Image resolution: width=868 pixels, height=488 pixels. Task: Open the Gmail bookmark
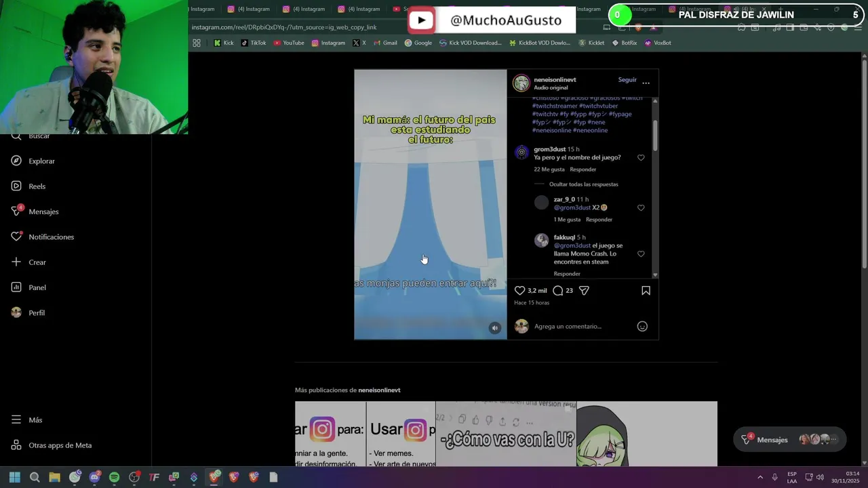point(385,43)
